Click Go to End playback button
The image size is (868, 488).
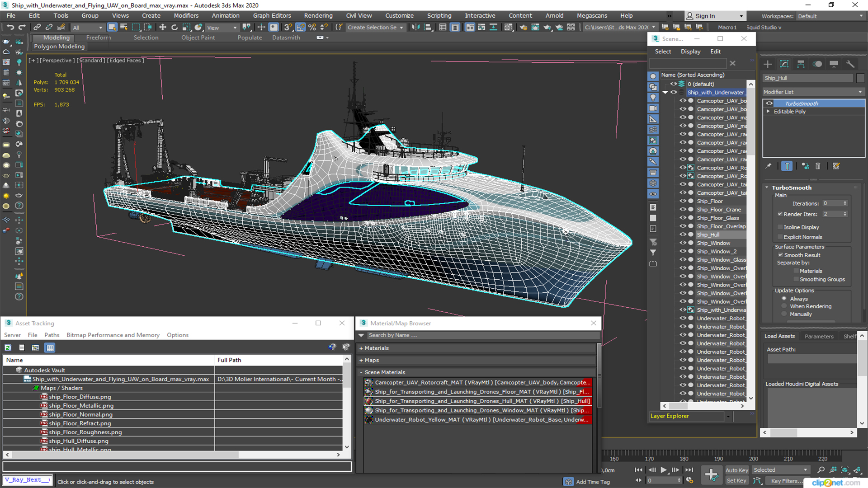tap(689, 470)
